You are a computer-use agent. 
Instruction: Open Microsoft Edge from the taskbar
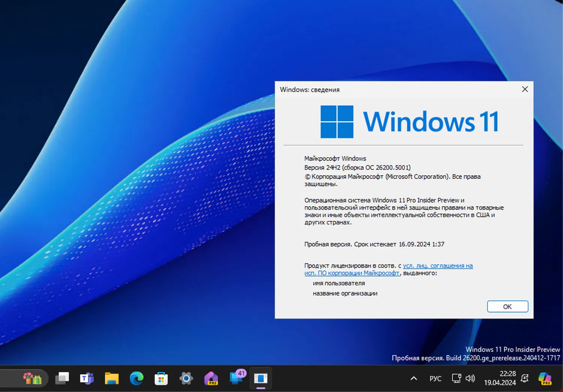[x=137, y=378]
